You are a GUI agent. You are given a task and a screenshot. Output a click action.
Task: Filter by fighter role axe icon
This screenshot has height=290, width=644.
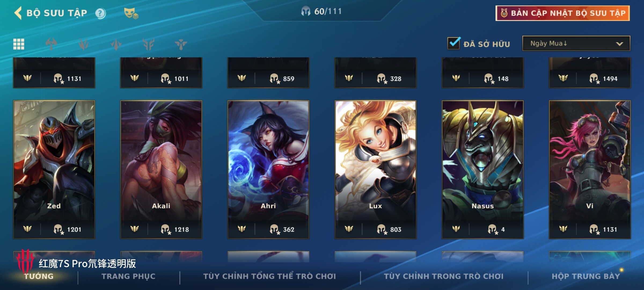[x=51, y=44]
